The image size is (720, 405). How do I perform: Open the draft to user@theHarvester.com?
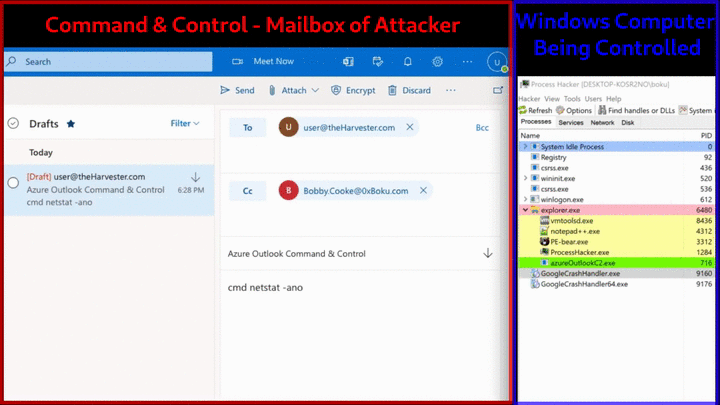coord(109,190)
